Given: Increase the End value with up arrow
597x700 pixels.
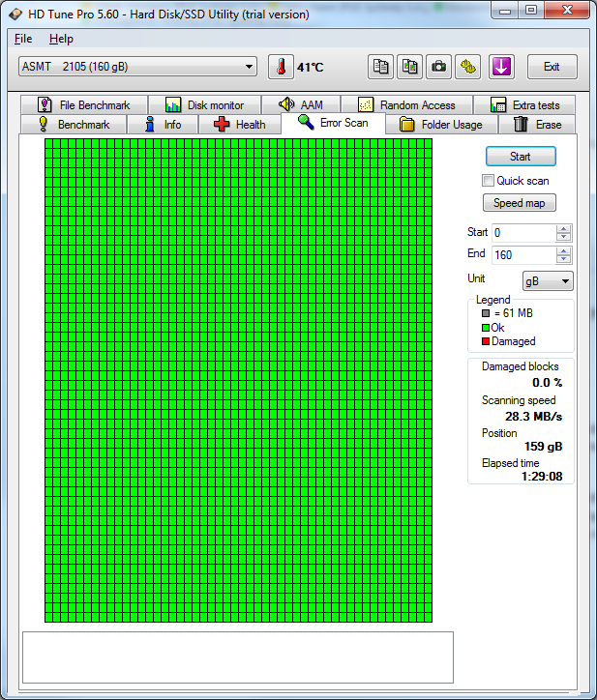Looking at the screenshot, I should click(563, 251).
